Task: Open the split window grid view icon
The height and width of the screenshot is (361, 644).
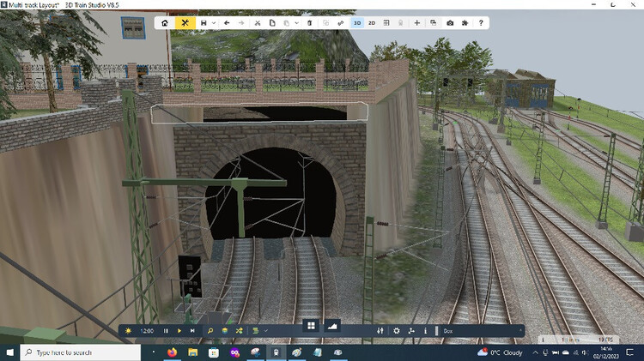Action: (x=386, y=23)
